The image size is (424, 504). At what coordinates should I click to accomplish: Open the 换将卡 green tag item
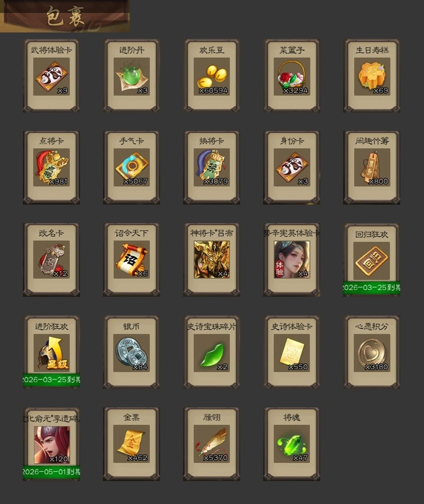pos(212,167)
